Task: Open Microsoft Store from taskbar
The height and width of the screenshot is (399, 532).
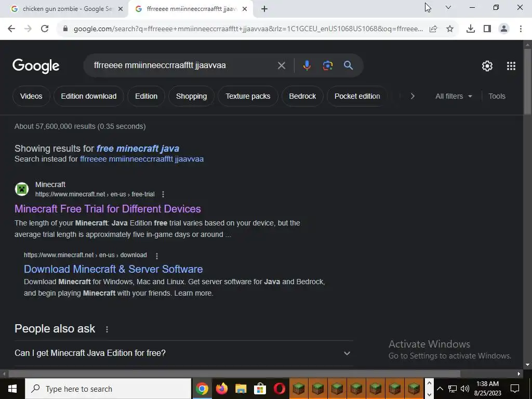Action: pyautogui.click(x=260, y=389)
